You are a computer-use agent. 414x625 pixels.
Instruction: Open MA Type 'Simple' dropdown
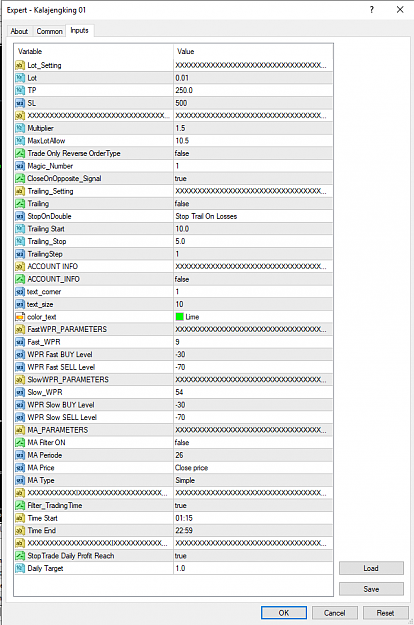pyautogui.click(x=253, y=480)
